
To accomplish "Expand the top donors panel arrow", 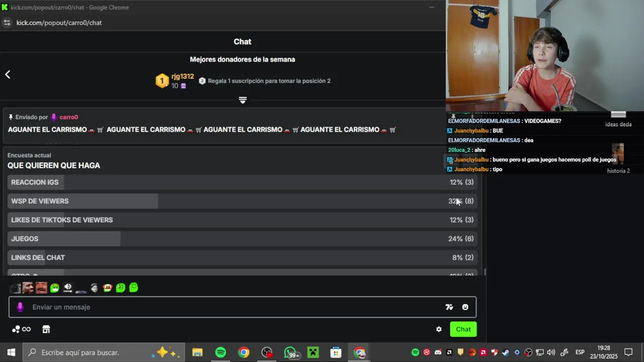I will pyautogui.click(x=243, y=100).
